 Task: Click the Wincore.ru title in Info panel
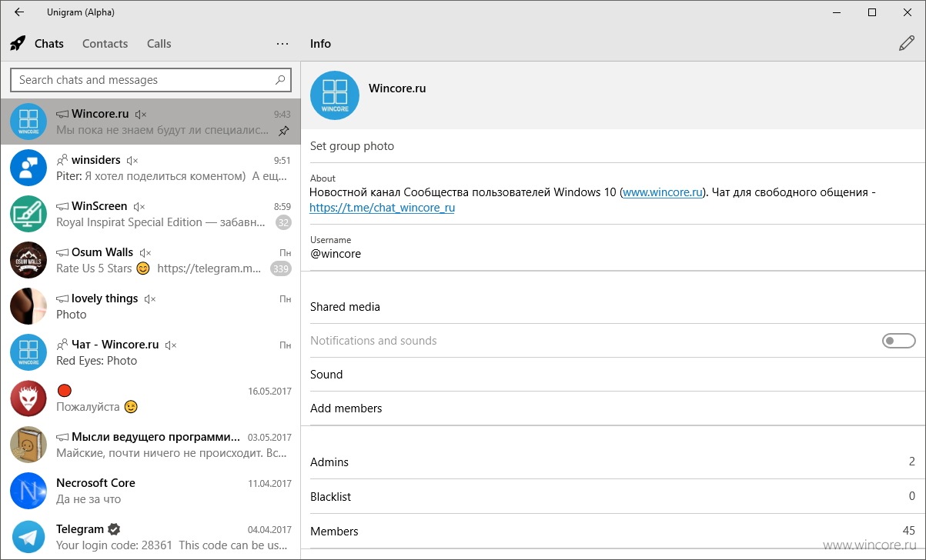[x=397, y=88]
